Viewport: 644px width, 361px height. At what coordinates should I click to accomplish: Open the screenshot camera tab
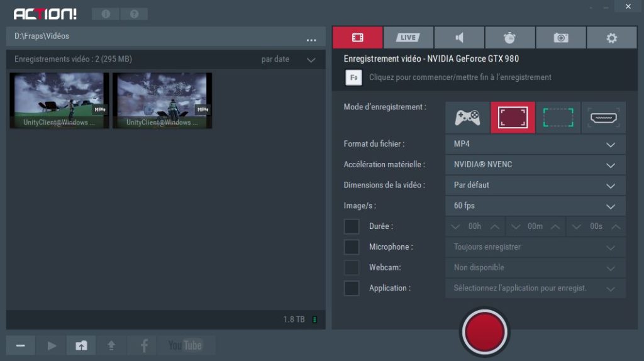[x=560, y=38]
